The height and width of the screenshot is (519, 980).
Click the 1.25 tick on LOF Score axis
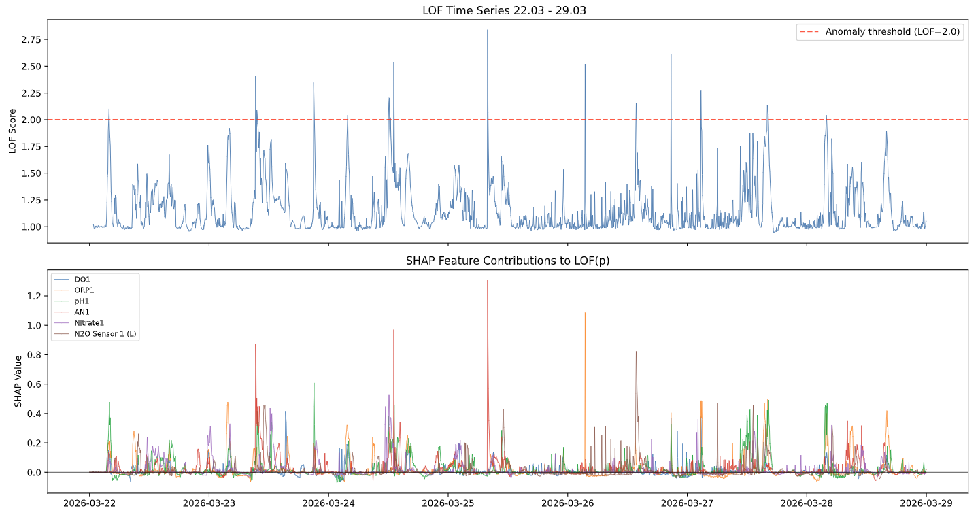coord(31,200)
